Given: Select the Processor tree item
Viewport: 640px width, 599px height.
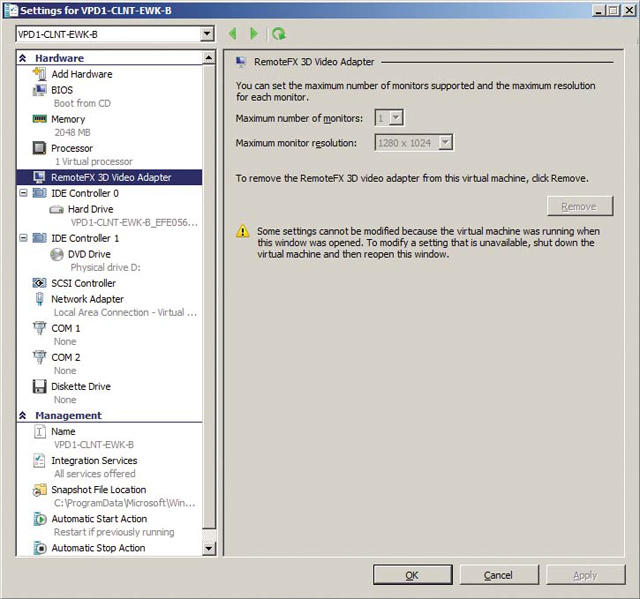Looking at the screenshot, I should [72, 148].
